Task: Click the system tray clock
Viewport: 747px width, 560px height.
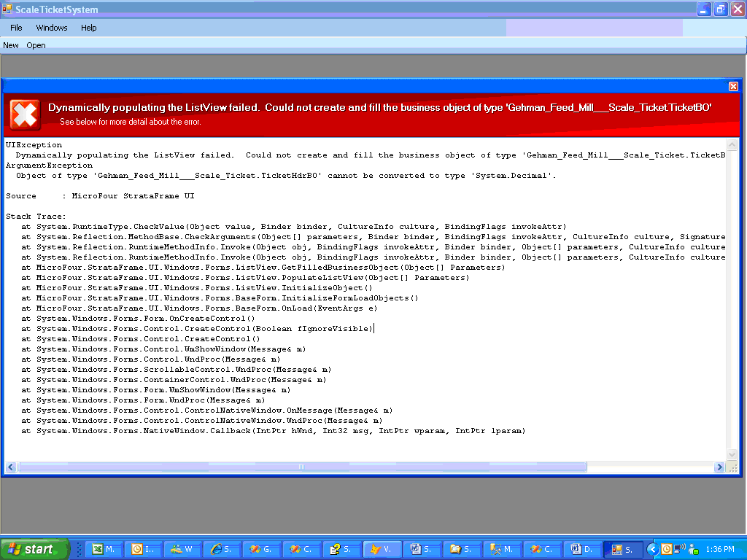Action: (x=720, y=549)
